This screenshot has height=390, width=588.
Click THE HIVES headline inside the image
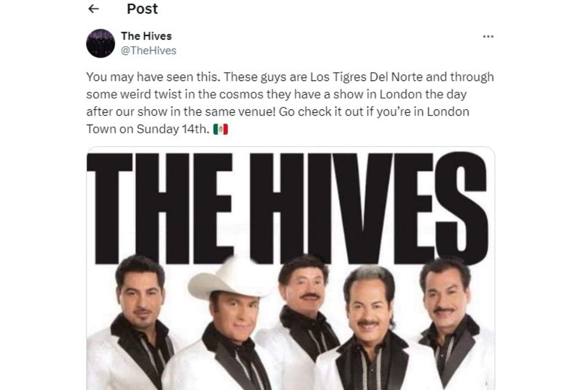tap(287, 208)
